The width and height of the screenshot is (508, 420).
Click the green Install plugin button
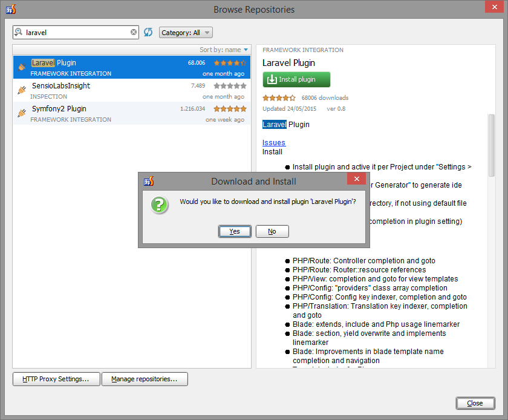[x=296, y=79]
